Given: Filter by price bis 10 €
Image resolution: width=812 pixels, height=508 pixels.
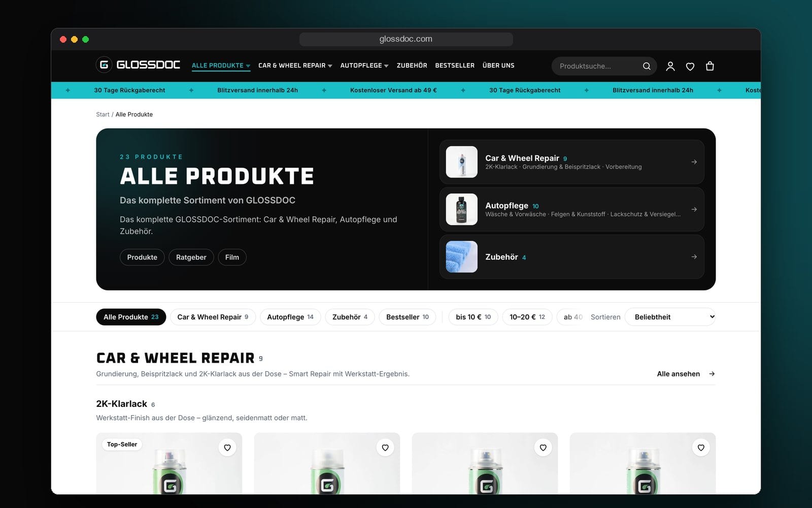Looking at the screenshot, I should 473,317.
